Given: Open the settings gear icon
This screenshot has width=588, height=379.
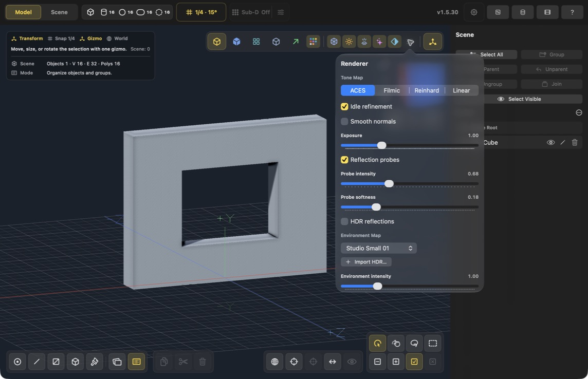Looking at the screenshot, I should pos(474,12).
